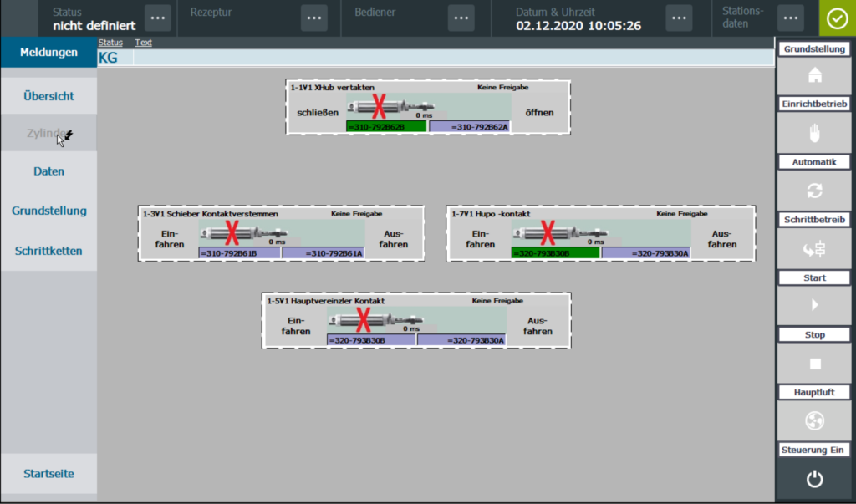This screenshot has height=504, width=856.
Task: Click the KG message status cell
Action: (115, 58)
